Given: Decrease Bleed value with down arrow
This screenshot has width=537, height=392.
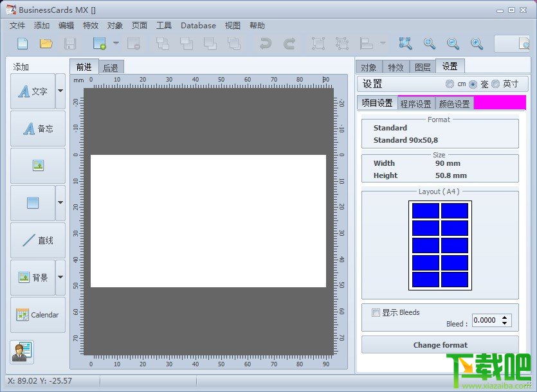Looking at the screenshot, I should tap(504, 323).
